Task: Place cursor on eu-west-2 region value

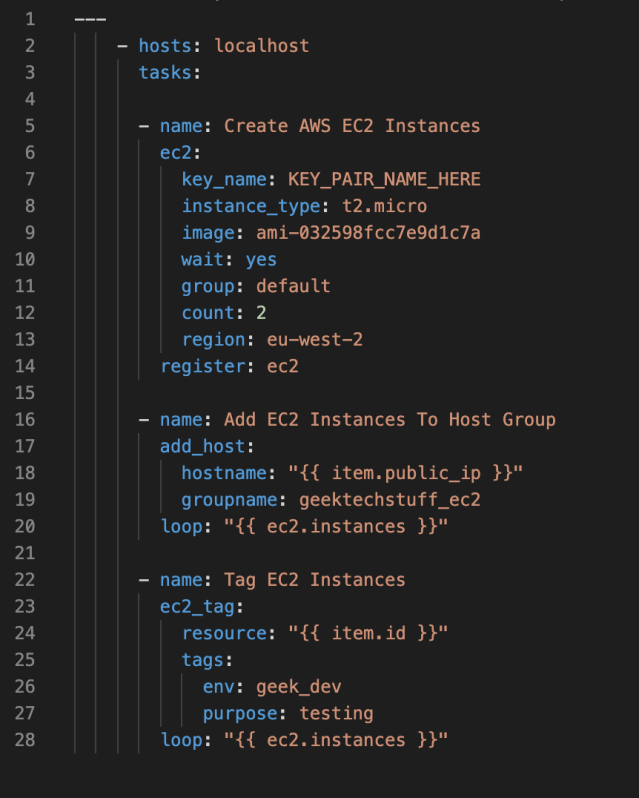Action: (314, 340)
